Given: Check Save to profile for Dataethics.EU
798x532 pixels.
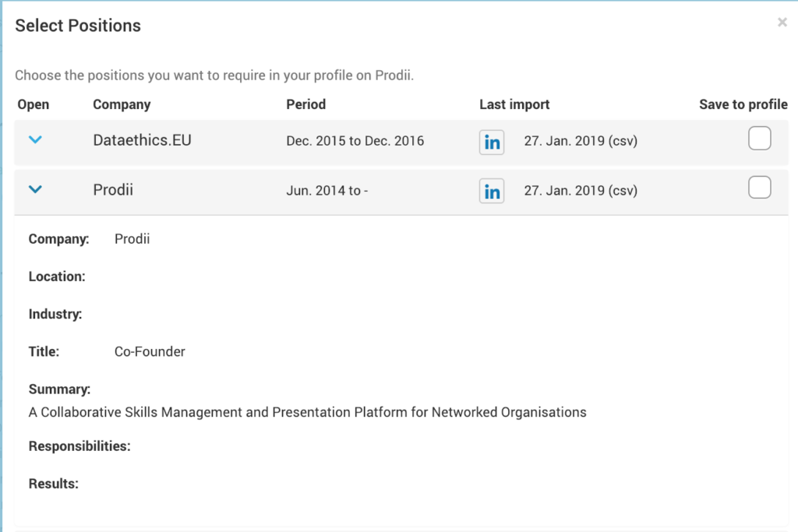Looking at the screenshot, I should (x=759, y=139).
